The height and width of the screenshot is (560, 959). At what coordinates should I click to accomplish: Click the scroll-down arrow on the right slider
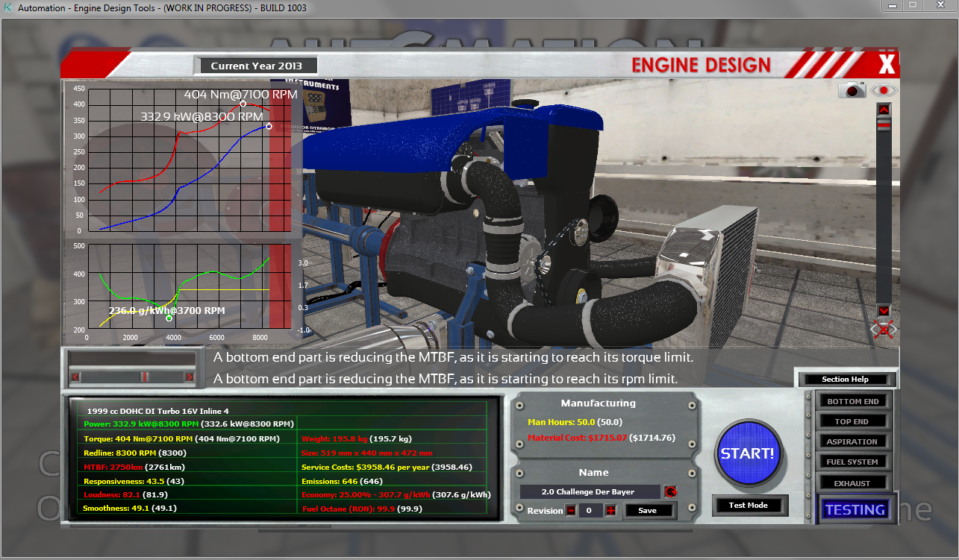point(884,310)
